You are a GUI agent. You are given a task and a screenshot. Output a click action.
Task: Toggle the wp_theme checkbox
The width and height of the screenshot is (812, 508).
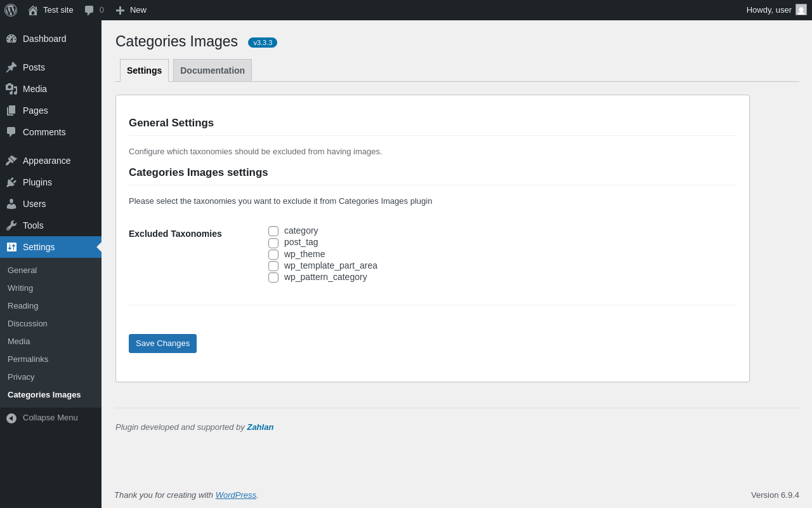[x=273, y=255]
